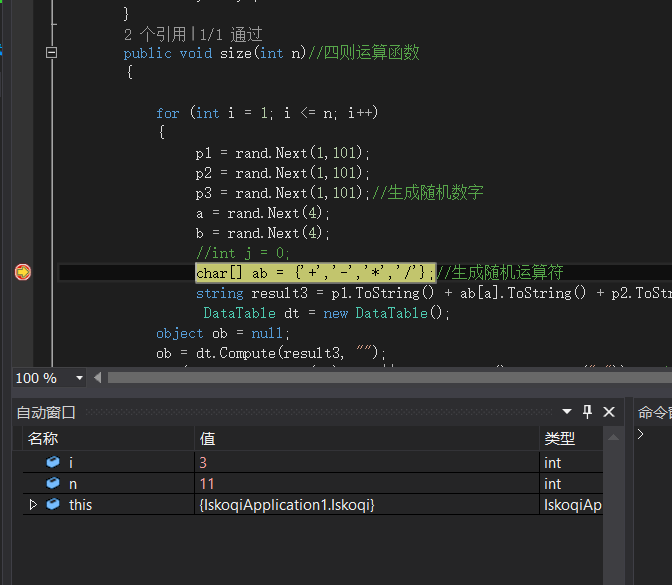Close the 自动窗口 panel
Image resolution: width=672 pixels, height=585 pixels.
609,412
